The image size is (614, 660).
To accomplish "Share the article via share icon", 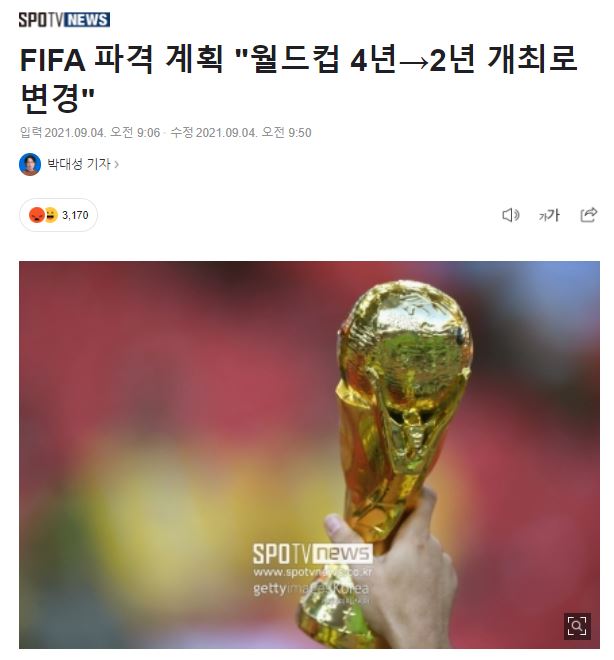I will [588, 215].
